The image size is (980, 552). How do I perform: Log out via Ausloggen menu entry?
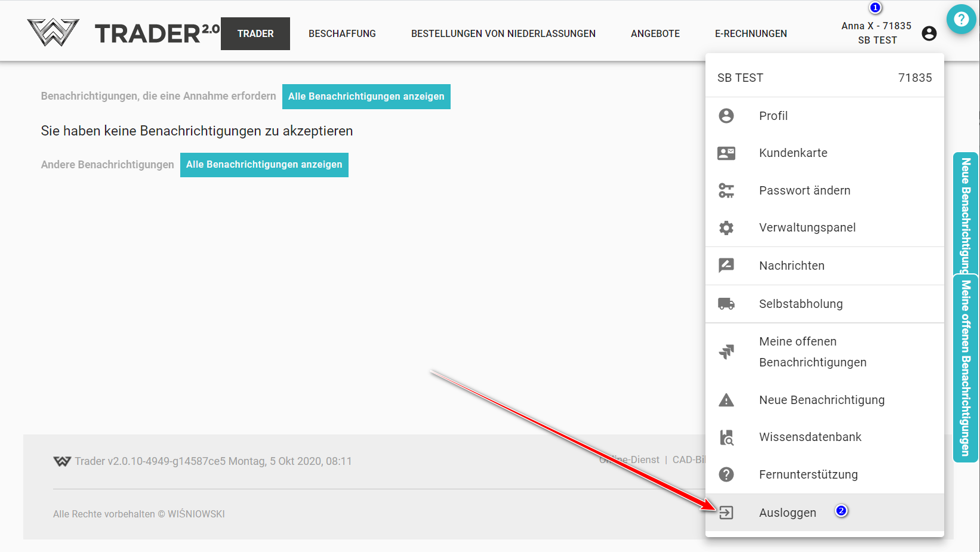point(787,513)
